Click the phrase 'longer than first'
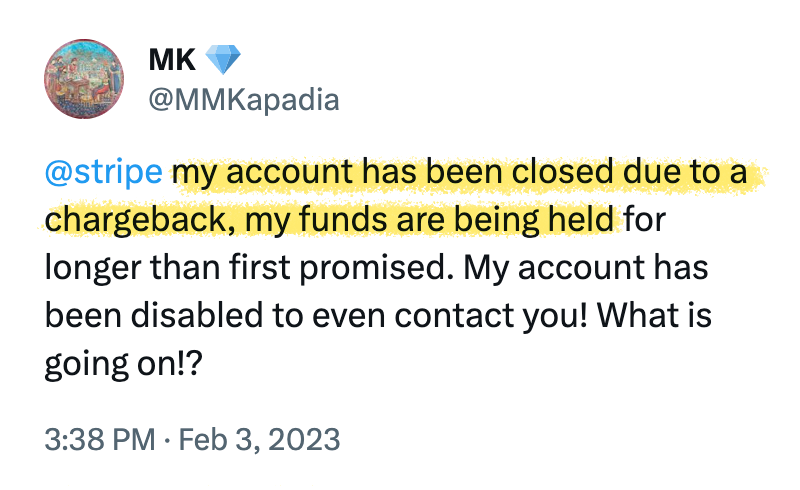The height and width of the screenshot is (490, 800). [167, 268]
